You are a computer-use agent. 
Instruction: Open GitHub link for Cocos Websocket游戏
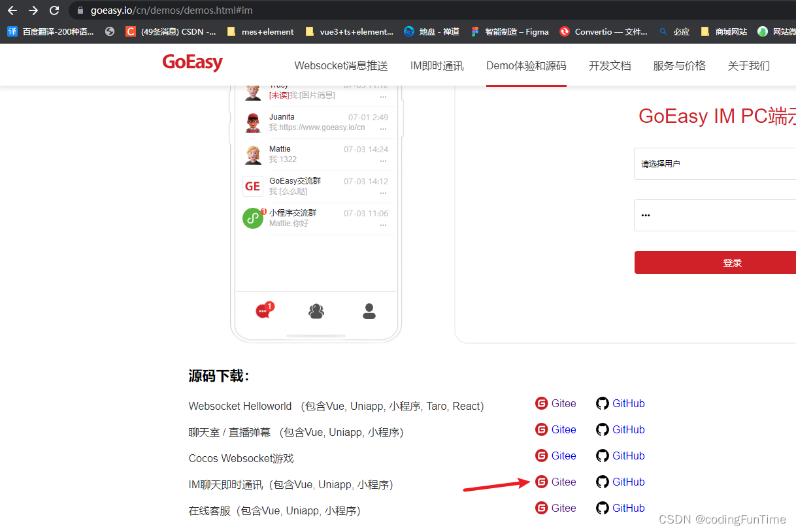(x=621, y=456)
